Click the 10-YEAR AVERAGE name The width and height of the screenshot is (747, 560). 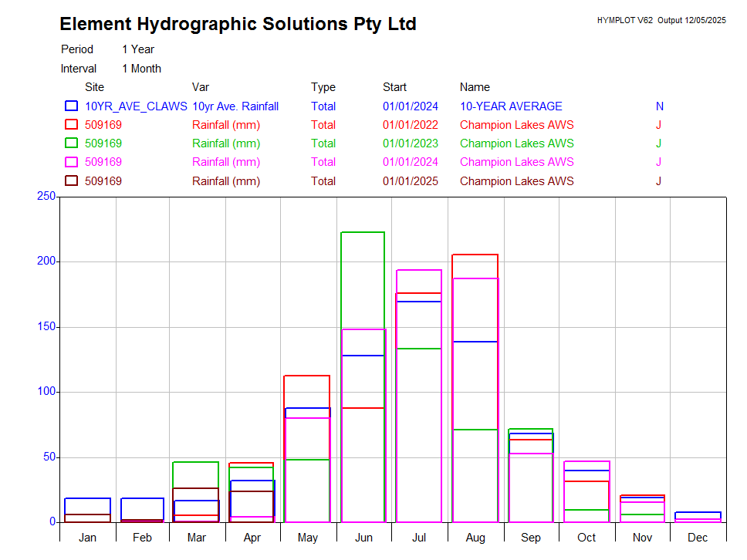(511, 106)
